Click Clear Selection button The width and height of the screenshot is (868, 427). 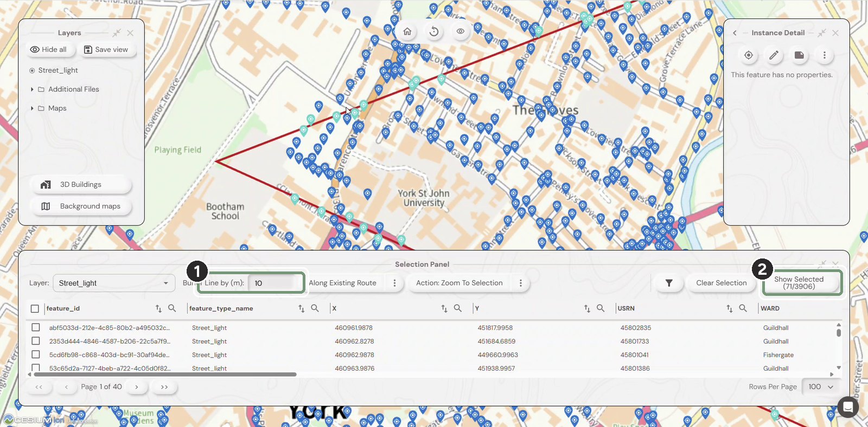coord(722,283)
